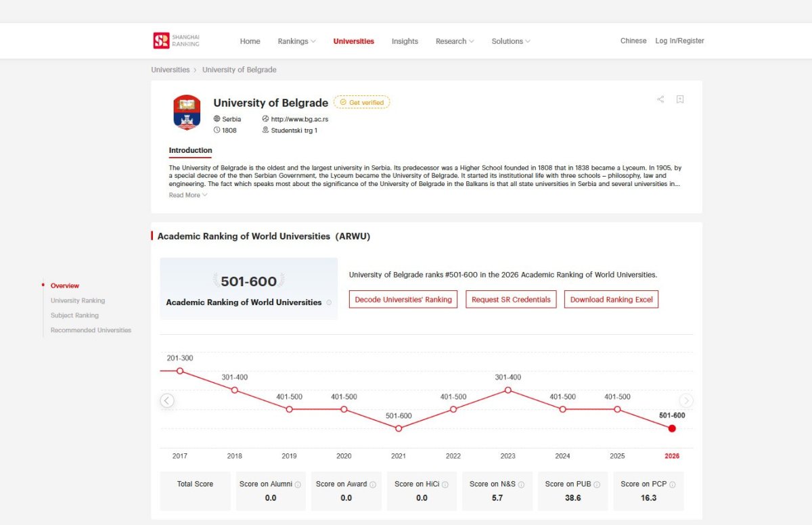Screen dimensions: 812x525
Task: Jump to Subject Ranking section
Action: [x=74, y=315]
